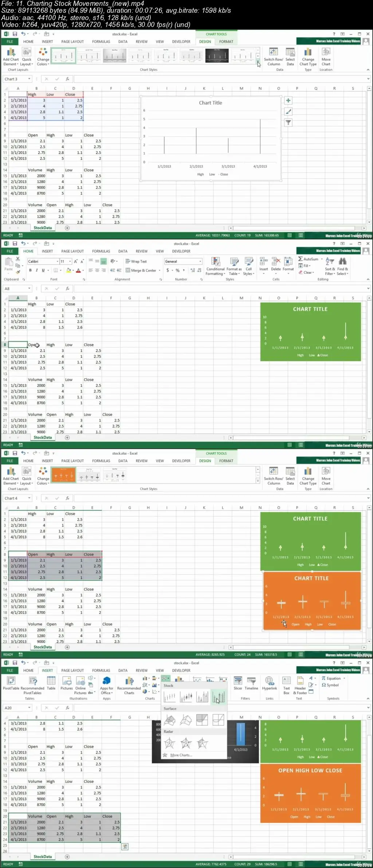Viewport: 373px width, 868px height.
Task: Open the Find & Select dropdown
Action: coord(342,266)
